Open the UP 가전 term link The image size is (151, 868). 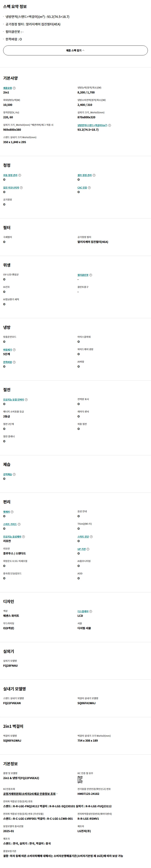tap(82, 549)
